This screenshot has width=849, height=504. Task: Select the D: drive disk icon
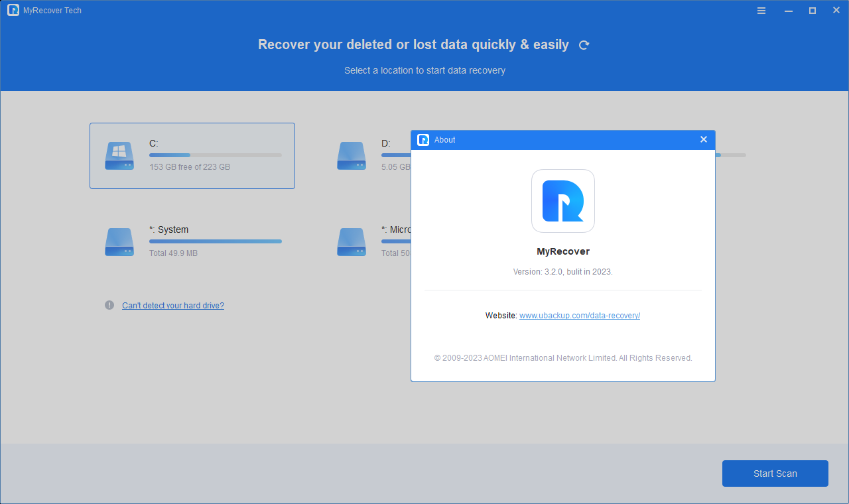pyautogui.click(x=352, y=156)
